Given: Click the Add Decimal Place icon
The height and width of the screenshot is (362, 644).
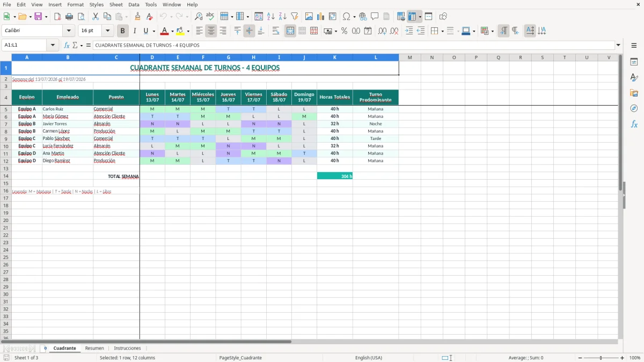Looking at the screenshot, I should pyautogui.click(x=382, y=31).
